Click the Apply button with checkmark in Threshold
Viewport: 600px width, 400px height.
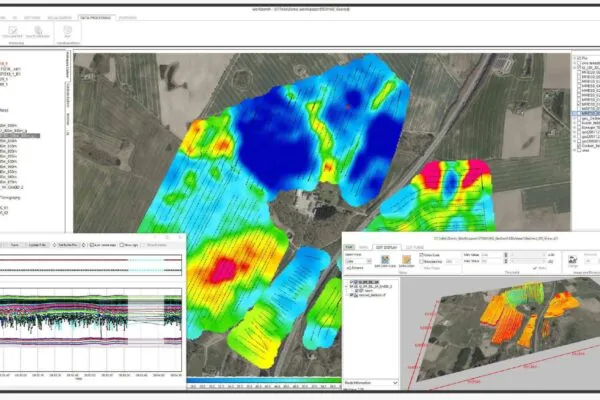[x=540, y=268]
